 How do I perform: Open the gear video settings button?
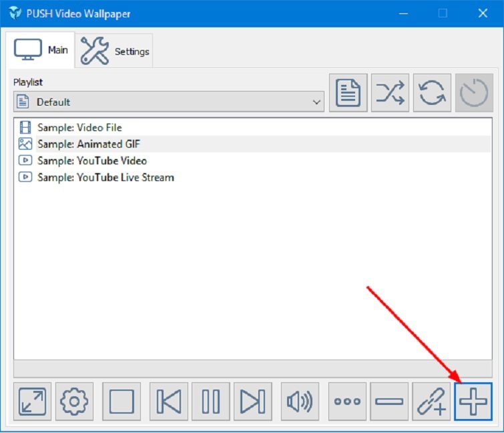[x=74, y=402]
